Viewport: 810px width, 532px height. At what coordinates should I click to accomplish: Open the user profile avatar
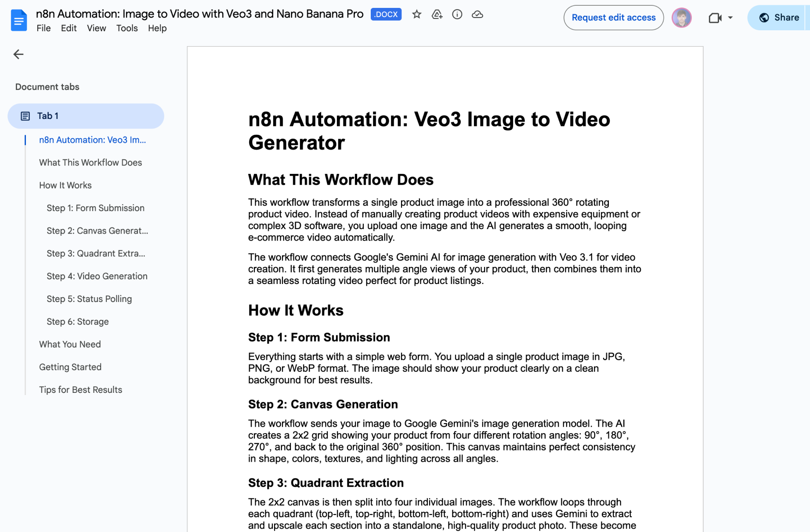(681, 18)
